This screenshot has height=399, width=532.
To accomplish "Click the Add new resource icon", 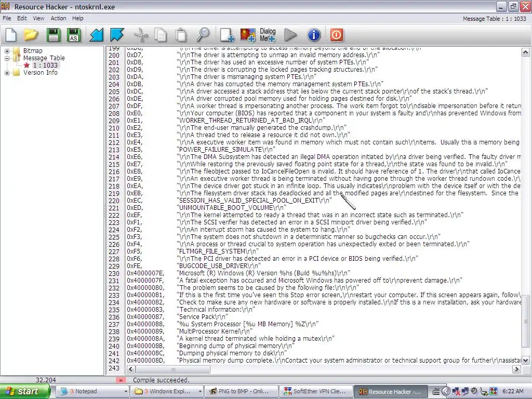I will [227, 35].
